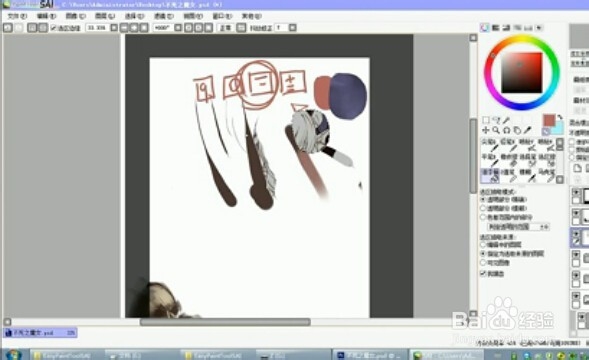Click the highlighted tool in the brush tray

coord(490,175)
